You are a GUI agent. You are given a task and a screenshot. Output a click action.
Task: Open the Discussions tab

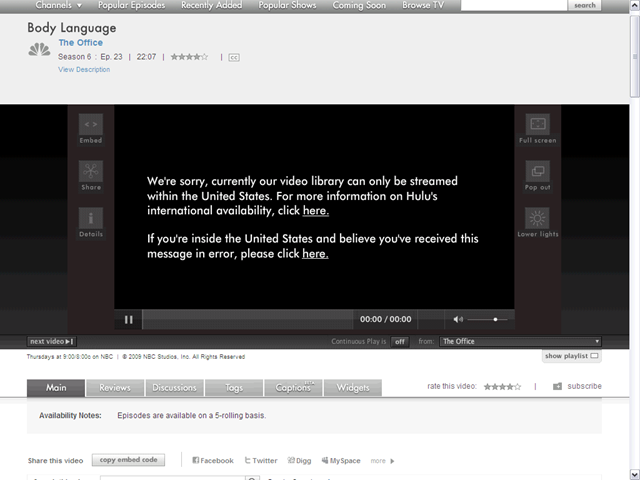click(175, 388)
